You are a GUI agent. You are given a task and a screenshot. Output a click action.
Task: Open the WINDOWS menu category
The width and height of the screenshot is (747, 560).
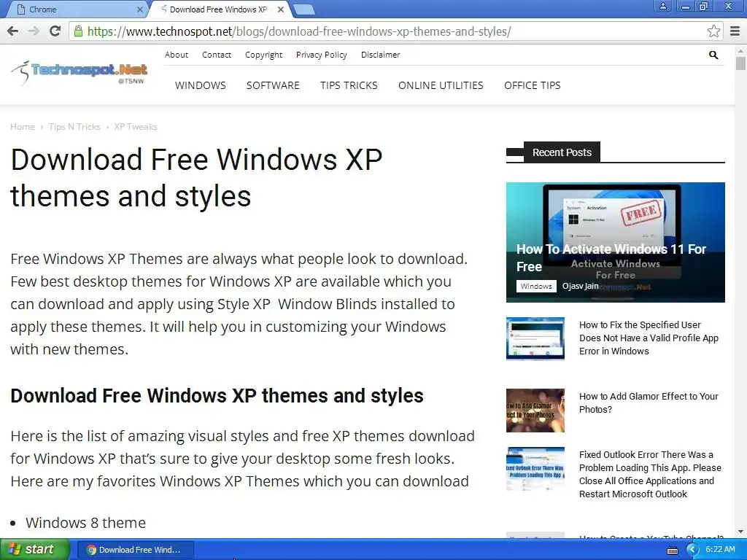(x=200, y=85)
